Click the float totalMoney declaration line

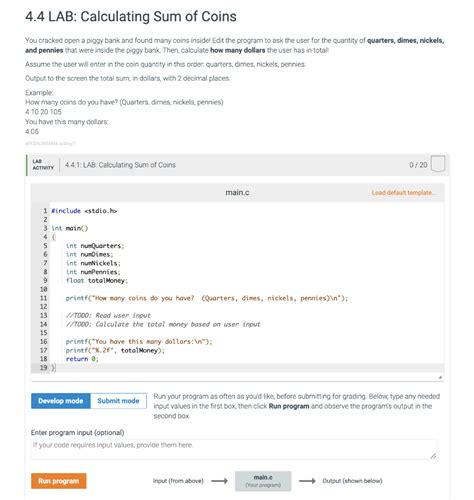[x=97, y=280]
